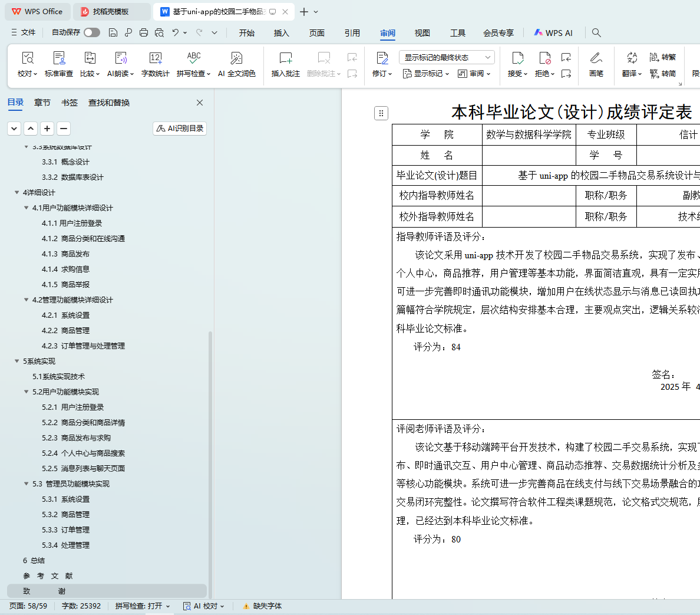Click the 拼写检查 spell check icon

click(x=193, y=58)
